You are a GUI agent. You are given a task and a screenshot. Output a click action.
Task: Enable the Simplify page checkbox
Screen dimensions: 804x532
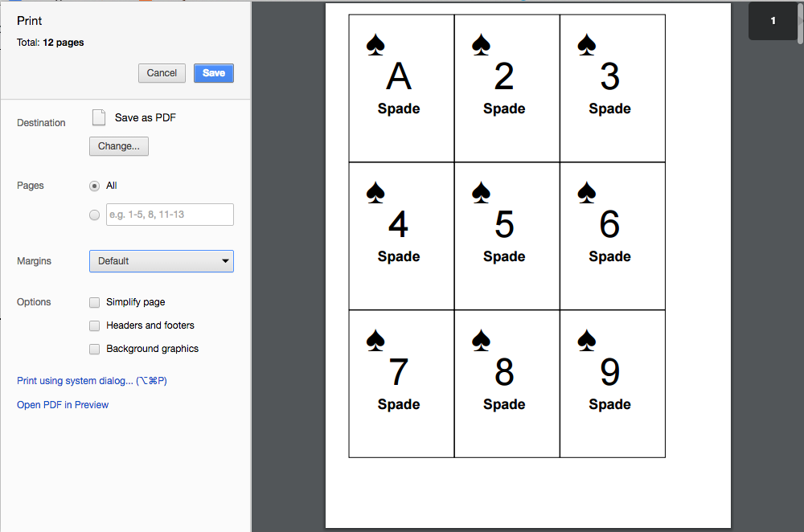point(95,302)
